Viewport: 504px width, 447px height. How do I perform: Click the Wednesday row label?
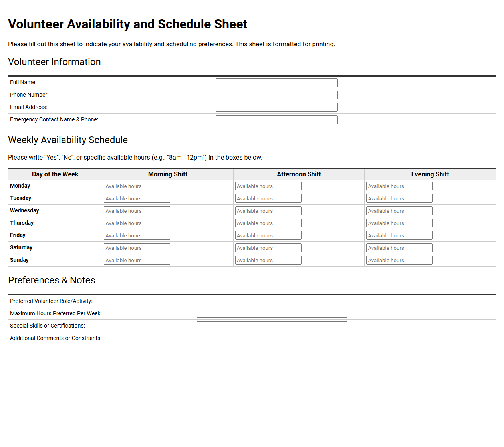pos(24,210)
